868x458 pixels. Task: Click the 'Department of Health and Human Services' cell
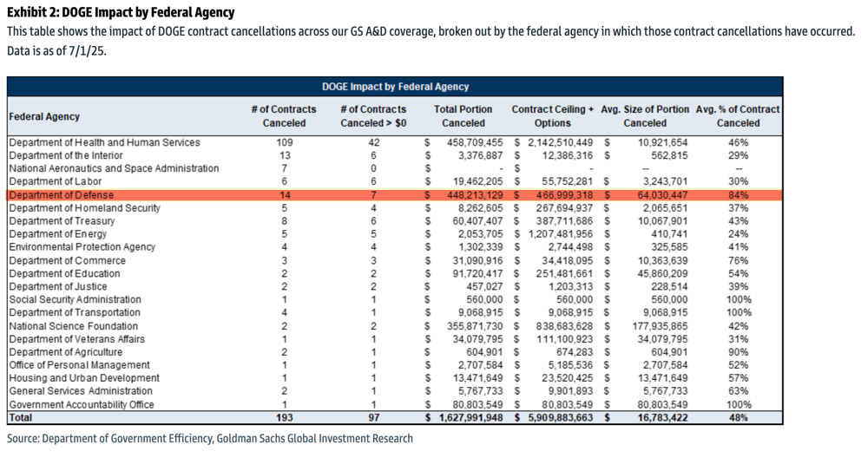click(104, 142)
